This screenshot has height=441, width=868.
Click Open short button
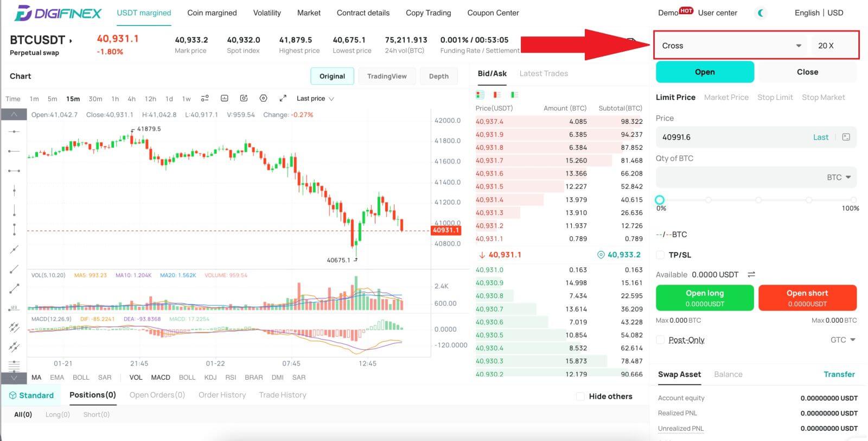tap(807, 298)
